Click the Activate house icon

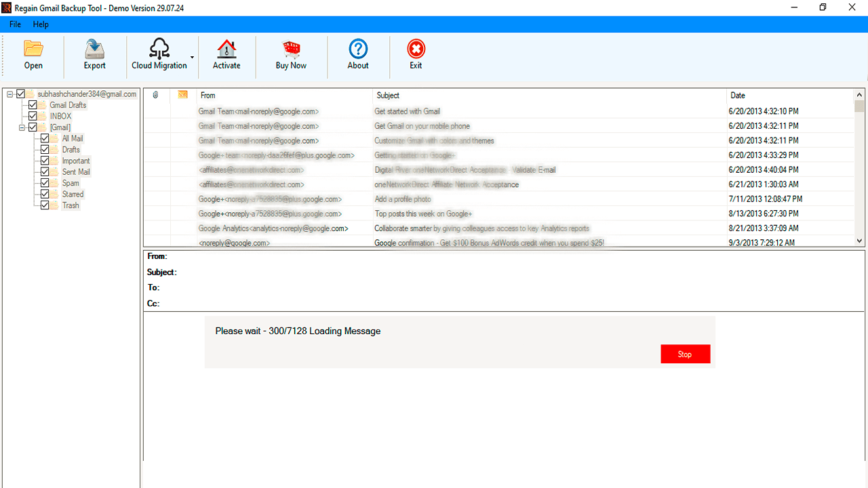(x=226, y=49)
